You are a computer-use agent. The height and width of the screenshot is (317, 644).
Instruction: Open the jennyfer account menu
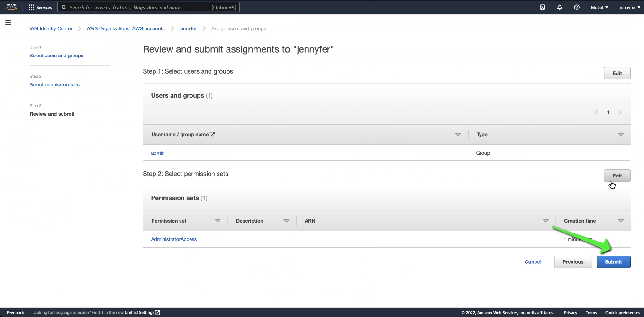(630, 7)
